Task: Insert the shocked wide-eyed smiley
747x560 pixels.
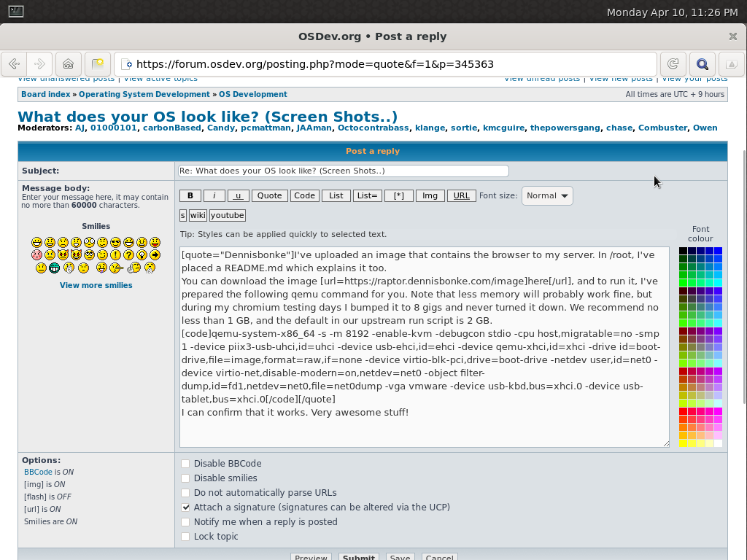Action: [89, 242]
